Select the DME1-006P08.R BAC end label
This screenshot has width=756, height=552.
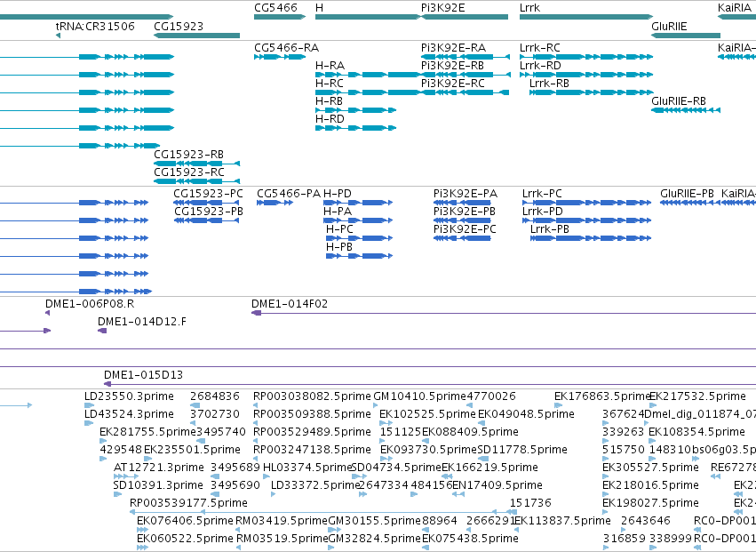pos(90,304)
